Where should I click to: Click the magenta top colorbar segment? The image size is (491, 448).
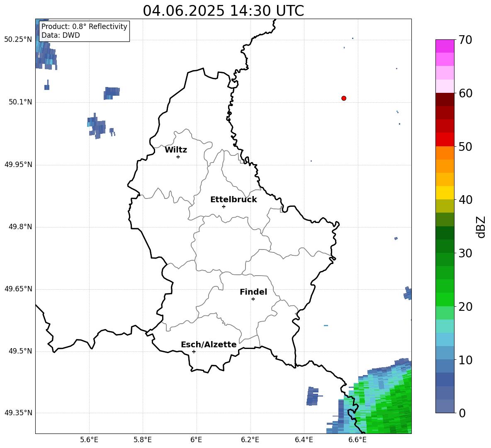445,46
